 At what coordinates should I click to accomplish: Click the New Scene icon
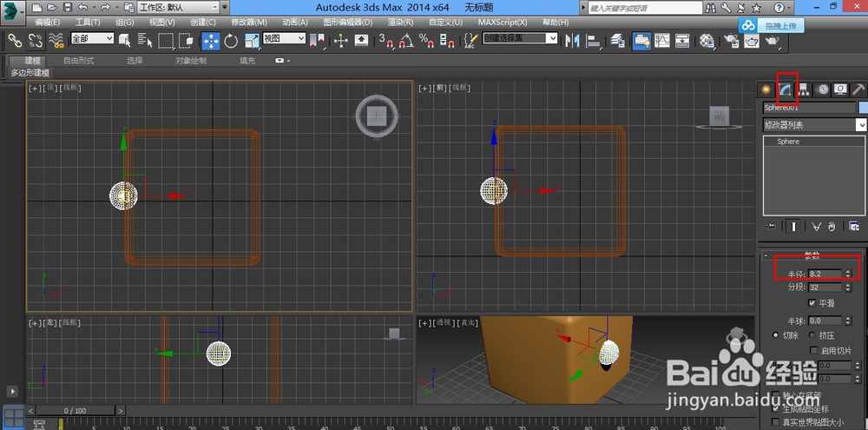(36, 8)
